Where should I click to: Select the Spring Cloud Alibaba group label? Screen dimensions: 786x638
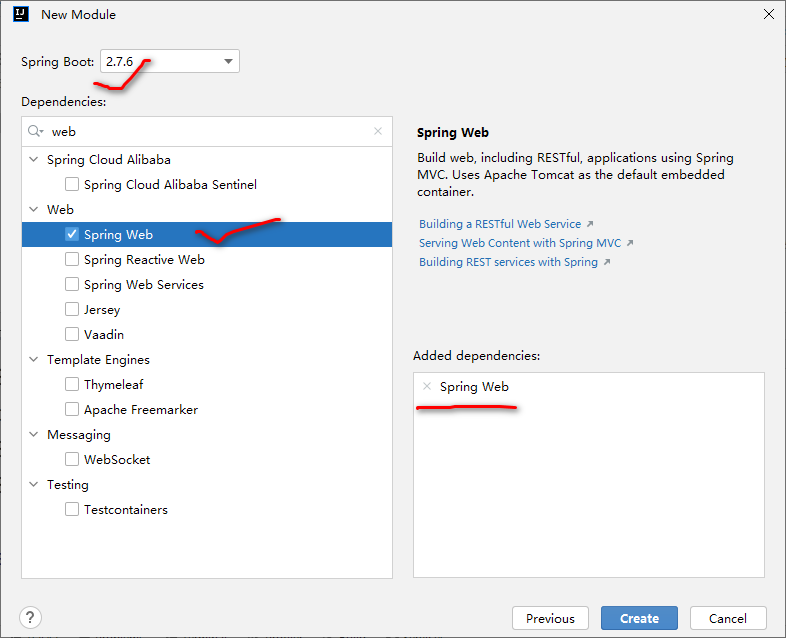[x=109, y=159]
